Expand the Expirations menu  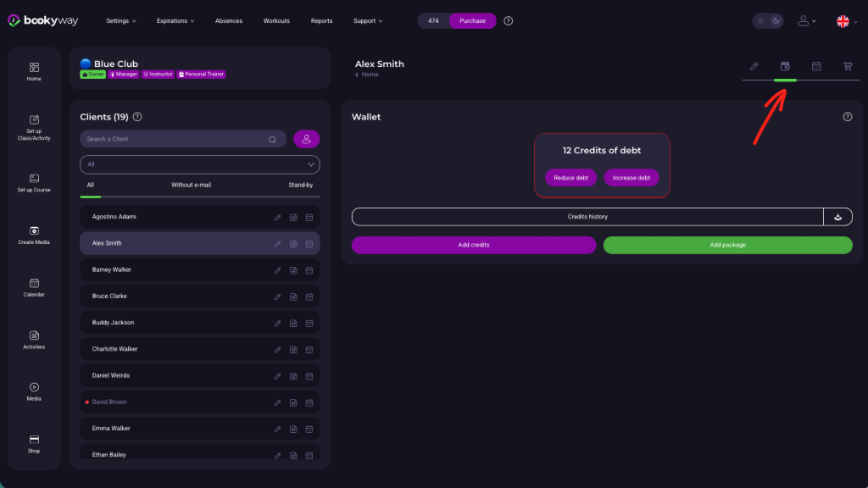tap(175, 21)
